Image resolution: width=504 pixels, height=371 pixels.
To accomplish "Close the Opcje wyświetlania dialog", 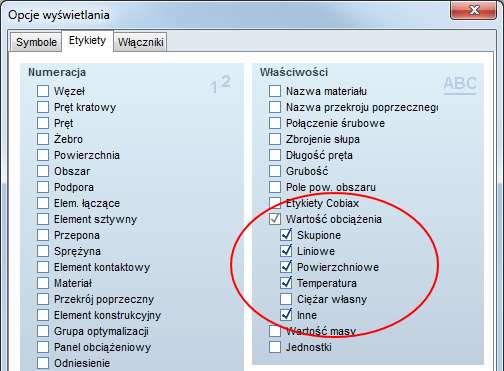I will point(473,10).
